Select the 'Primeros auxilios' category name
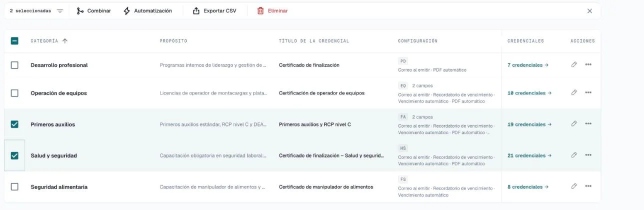Image resolution: width=644 pixels, height=210 pixels. 52,124
